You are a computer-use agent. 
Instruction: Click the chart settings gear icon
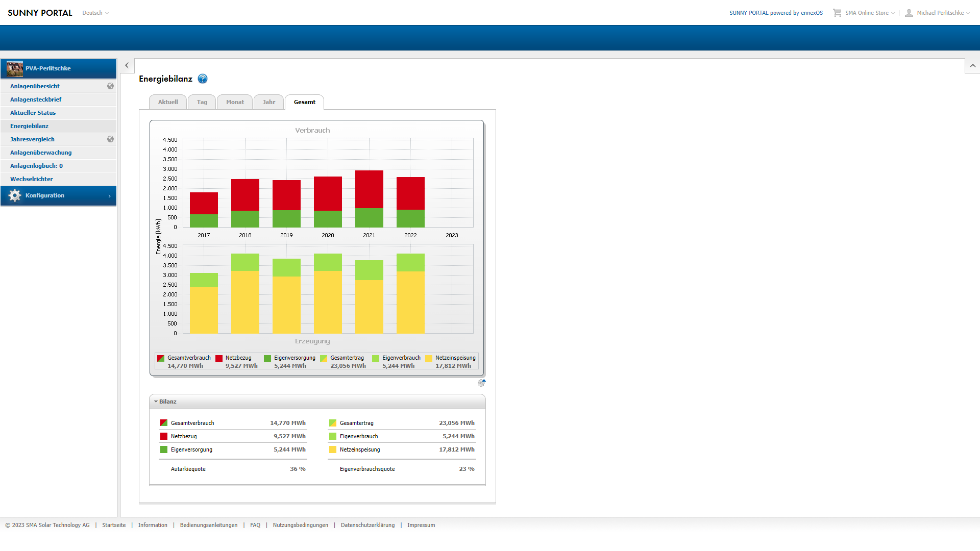click(481, 383)
